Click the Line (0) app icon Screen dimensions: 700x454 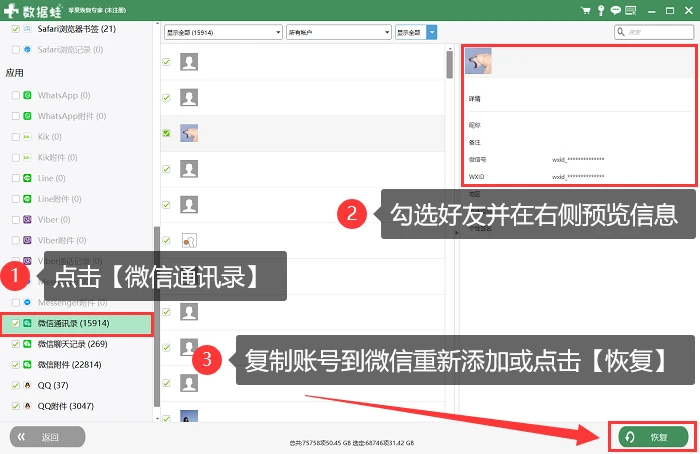27,178
